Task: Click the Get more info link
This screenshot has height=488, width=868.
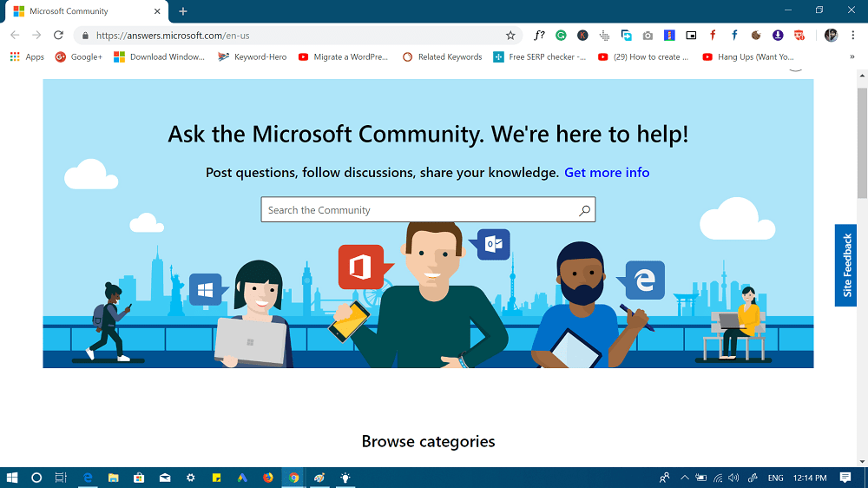Action: coord(607,173)
